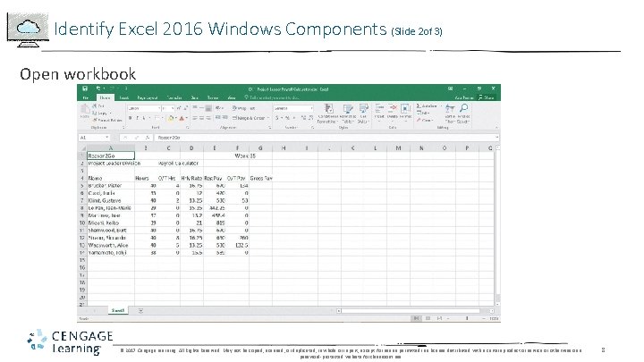
Task: Click the Orientation text-angle icon
Action: click(219, 108)
